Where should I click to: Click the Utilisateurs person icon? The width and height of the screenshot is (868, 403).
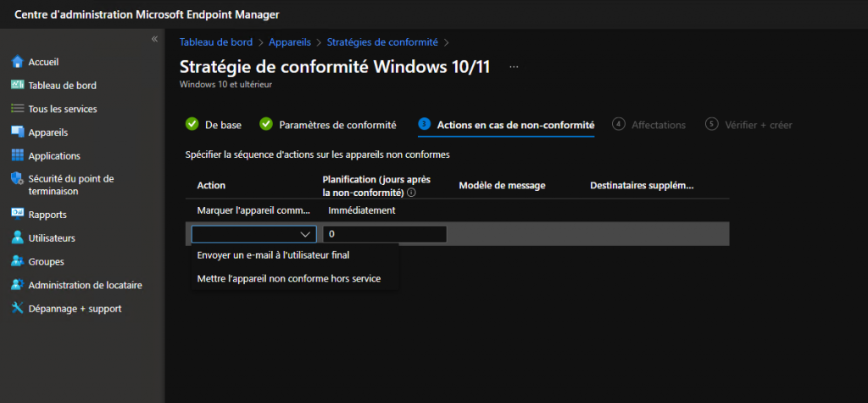tap(18, 238)
